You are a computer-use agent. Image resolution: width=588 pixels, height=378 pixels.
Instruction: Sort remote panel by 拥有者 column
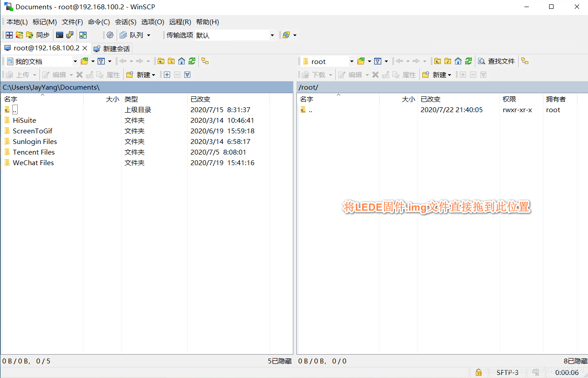(560, 99)
